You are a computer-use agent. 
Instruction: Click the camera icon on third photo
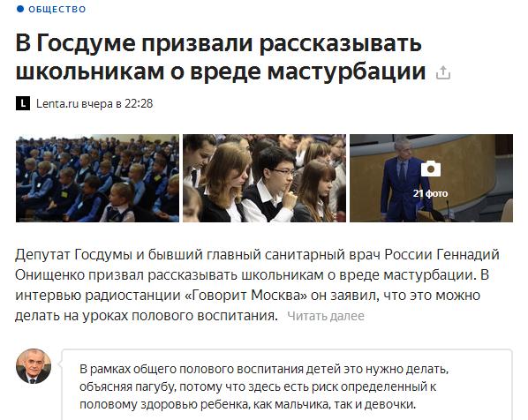pyautogui.click(x=431, y=169)
